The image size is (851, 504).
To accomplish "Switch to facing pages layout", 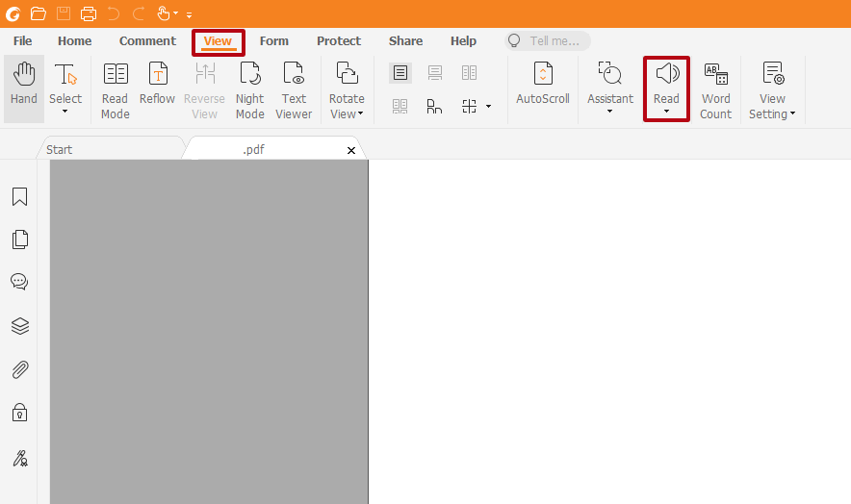I will click(469, 73).
